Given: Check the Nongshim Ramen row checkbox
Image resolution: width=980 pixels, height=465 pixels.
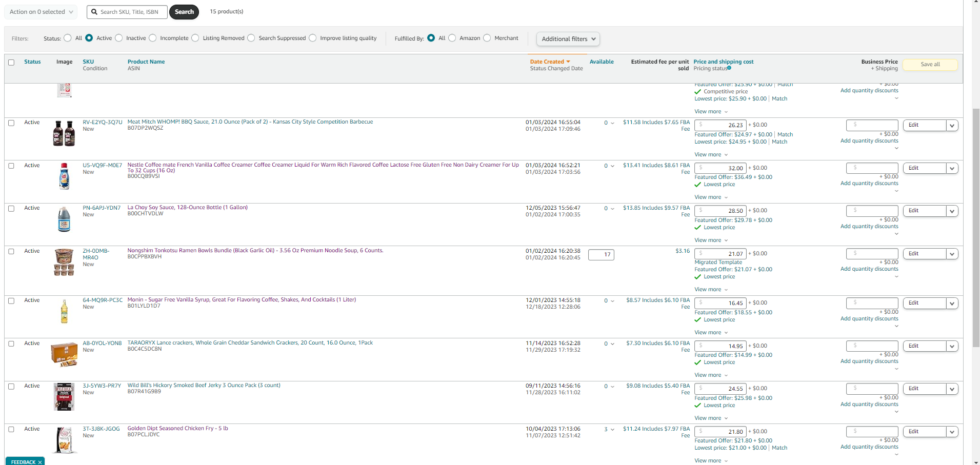Looking at the screenshot, I should [11, 252].
